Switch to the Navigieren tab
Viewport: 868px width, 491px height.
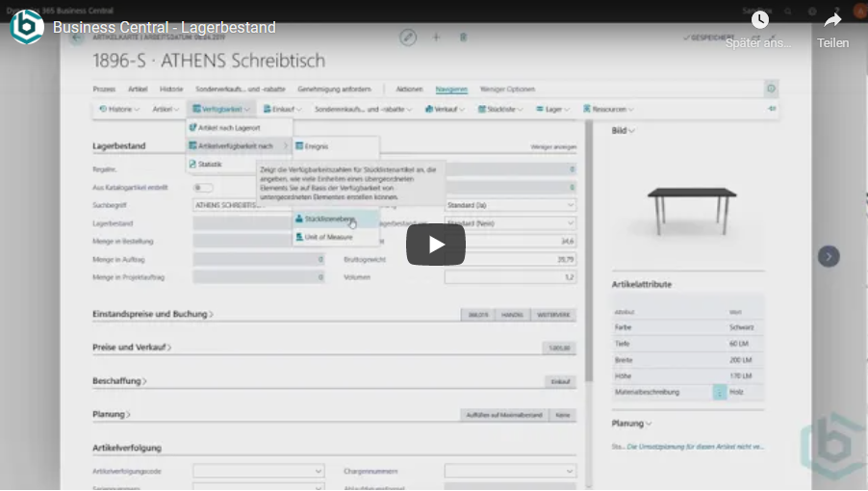[x=451, y=89]
